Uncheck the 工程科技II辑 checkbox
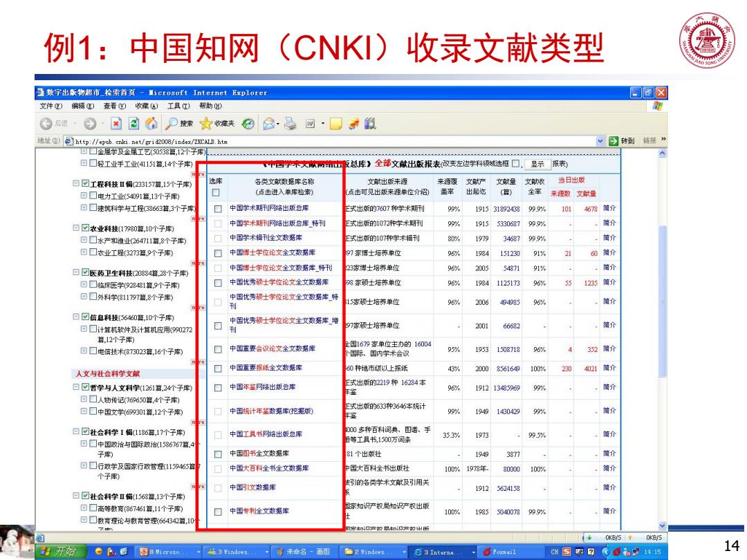The image size is (747, 560). (x=85, y=183)
